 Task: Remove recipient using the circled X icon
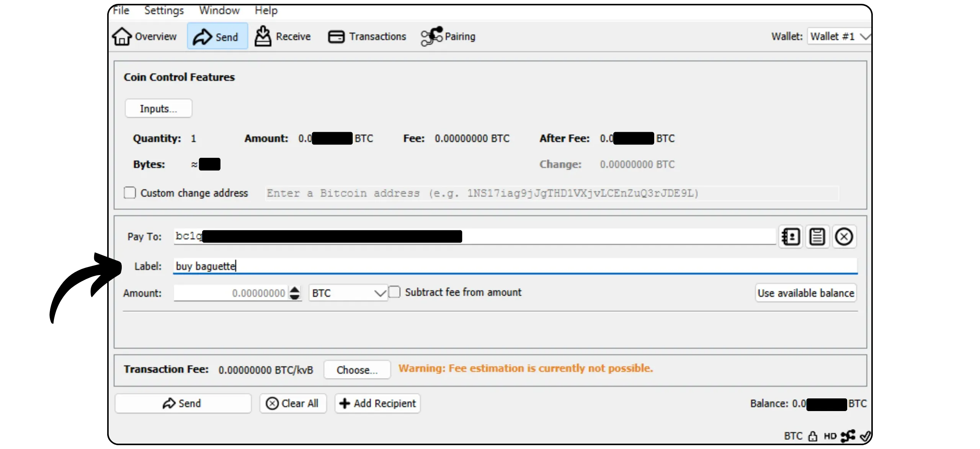[844, 237]
